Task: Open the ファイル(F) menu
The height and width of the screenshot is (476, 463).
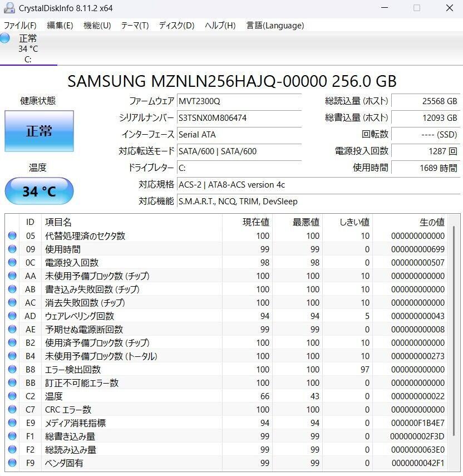Action: [20, 26]
